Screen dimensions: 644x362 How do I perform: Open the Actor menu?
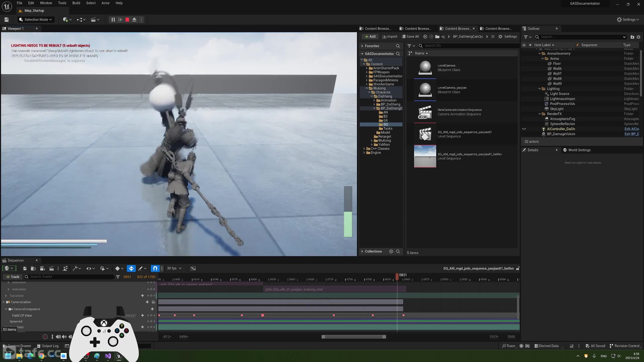click(x=105, y=3)
